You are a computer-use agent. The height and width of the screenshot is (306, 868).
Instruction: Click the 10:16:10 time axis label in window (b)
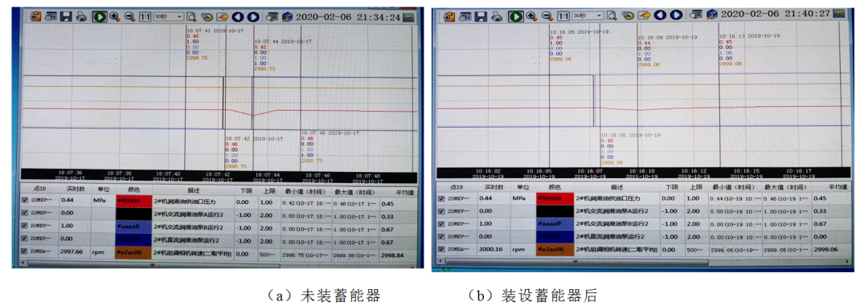pyautogui.click(x=643, y=172)
